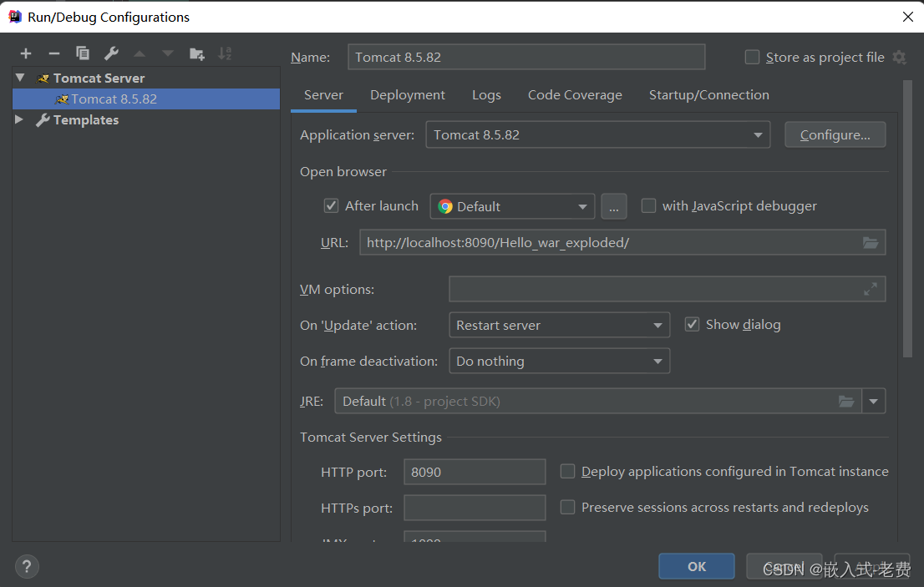Collapse the Tomcat Server tree node
The width and height of the screenshot is (924, 587).
click(x=18, y=78)
